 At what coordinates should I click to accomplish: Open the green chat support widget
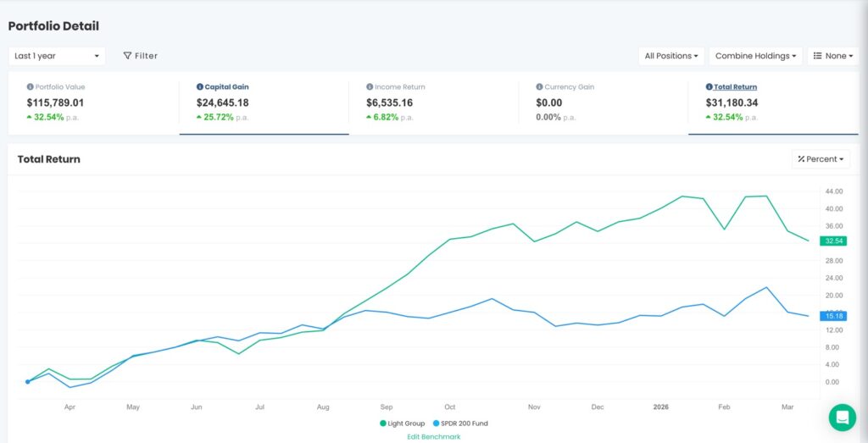843,417
